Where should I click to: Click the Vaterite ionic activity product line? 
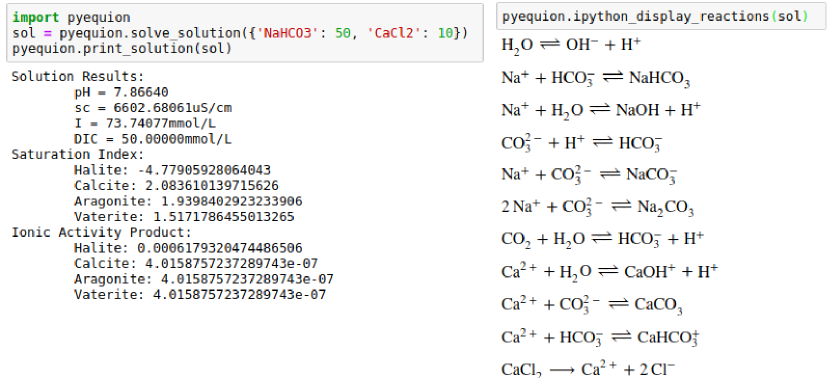200,294
